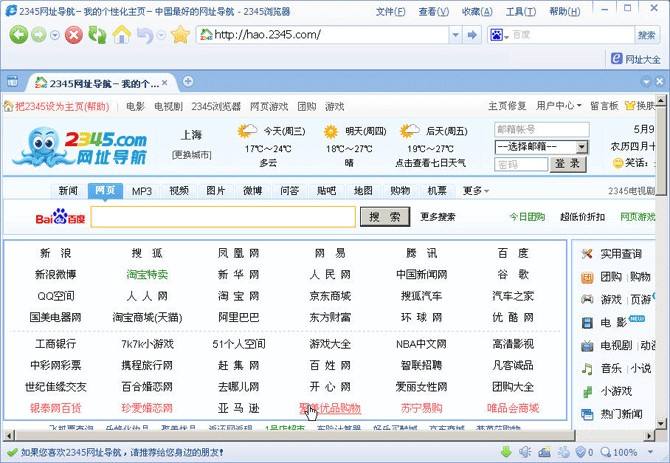Open a new tab with the plus button
This screenshot has width=670, height=463.
click(x=188, y=81)
